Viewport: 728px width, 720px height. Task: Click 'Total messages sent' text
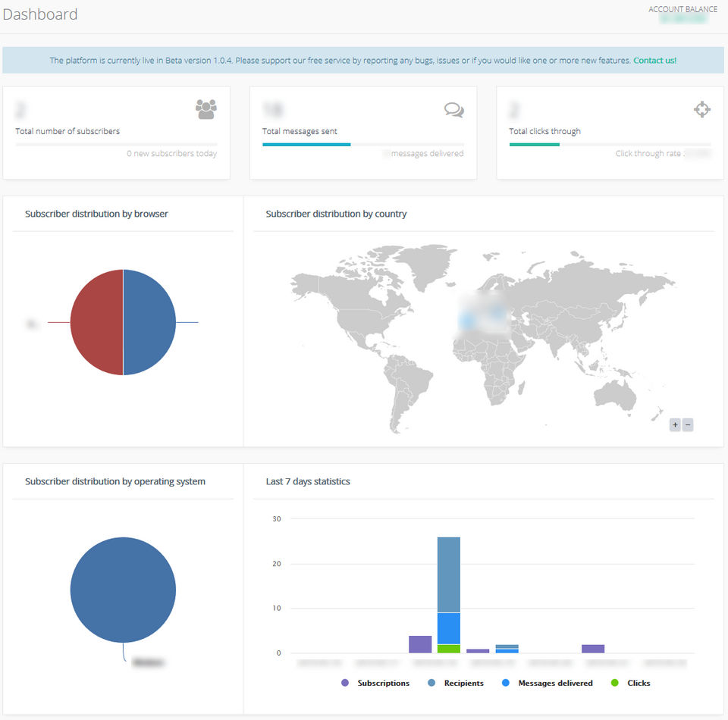(300, 131)
